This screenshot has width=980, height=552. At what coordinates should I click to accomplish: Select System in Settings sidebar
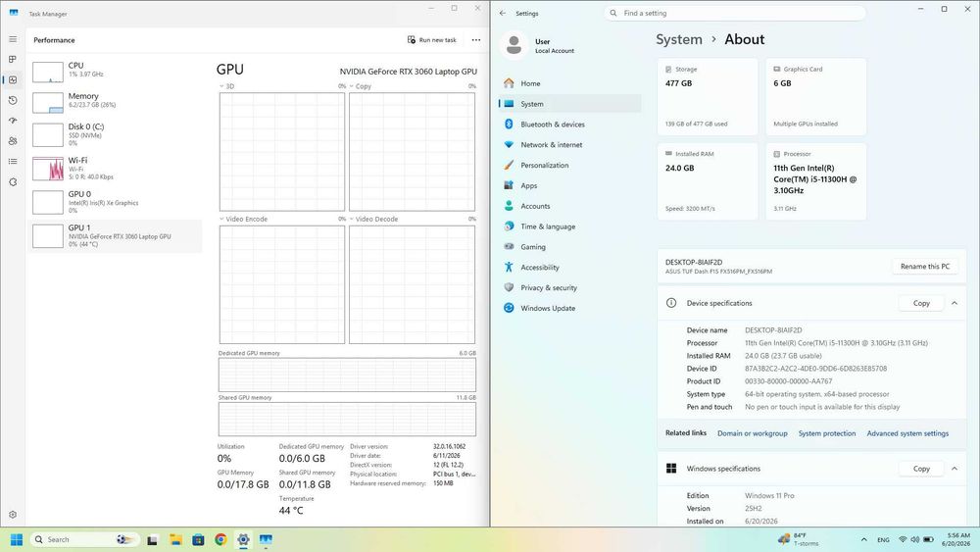point(570,104)
